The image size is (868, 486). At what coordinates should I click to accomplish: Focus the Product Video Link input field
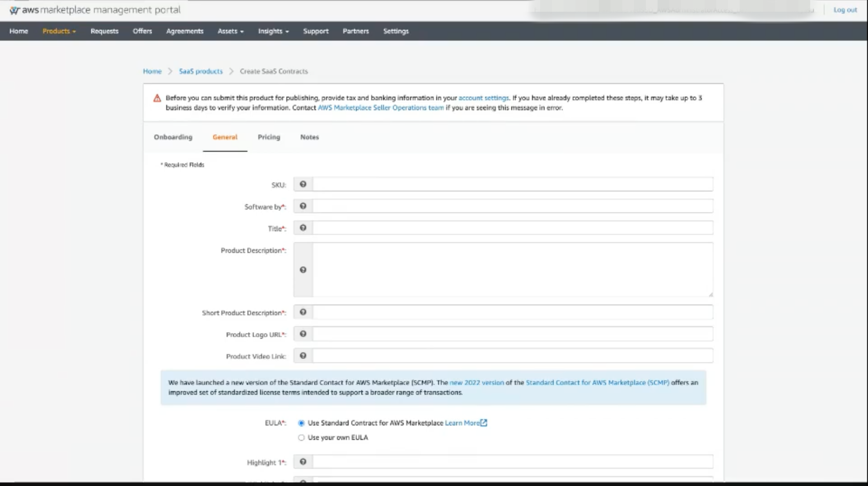click(x=513, y=355)
